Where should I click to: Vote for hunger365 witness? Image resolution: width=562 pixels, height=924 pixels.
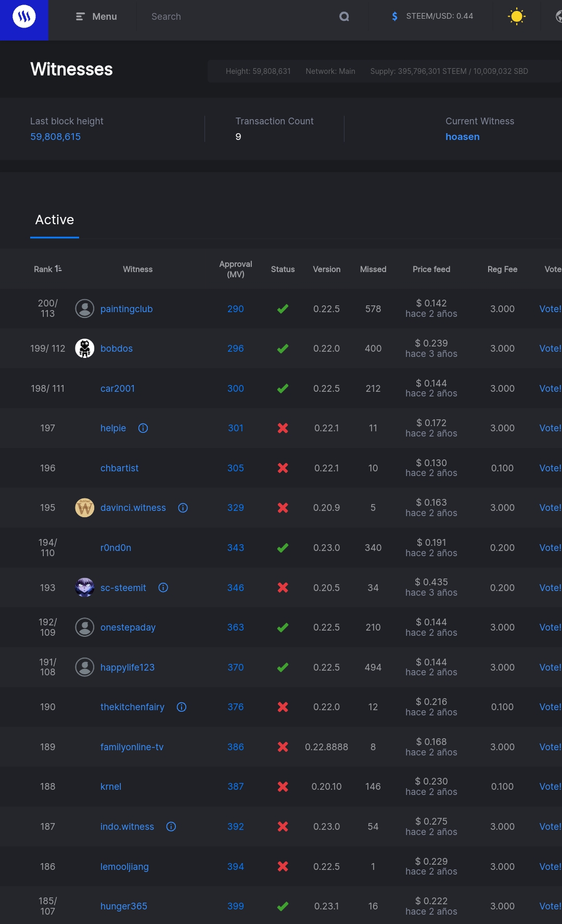click(x=550, y=906)
